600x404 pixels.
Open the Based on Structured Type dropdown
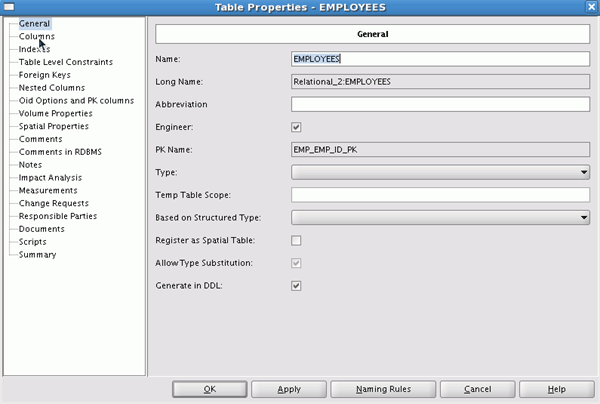pyautogui.click(x=440, y=218)
